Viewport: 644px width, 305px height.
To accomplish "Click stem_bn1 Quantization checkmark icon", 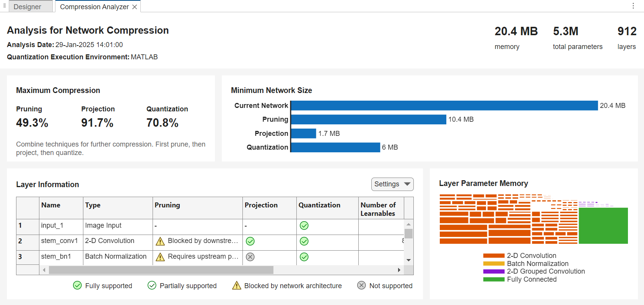I will [x=304, y=257].
